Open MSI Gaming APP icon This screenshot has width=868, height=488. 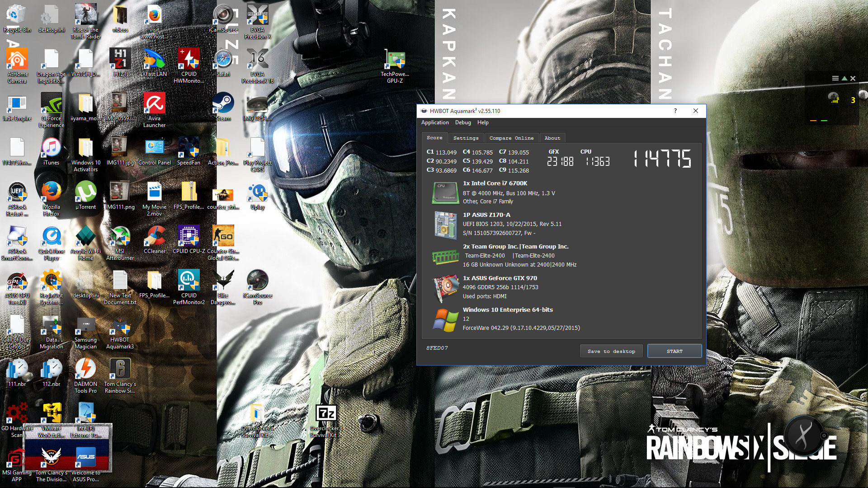click(17, 465)
